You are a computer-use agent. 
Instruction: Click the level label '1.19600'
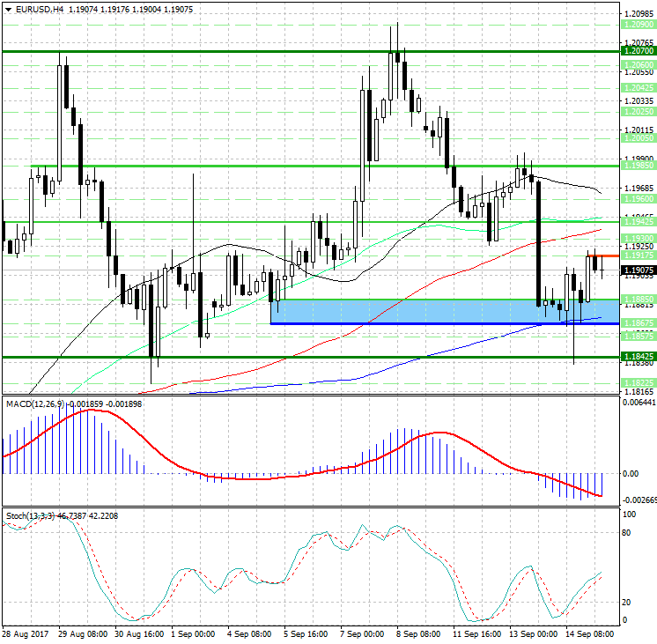click(x=639, y=199)
